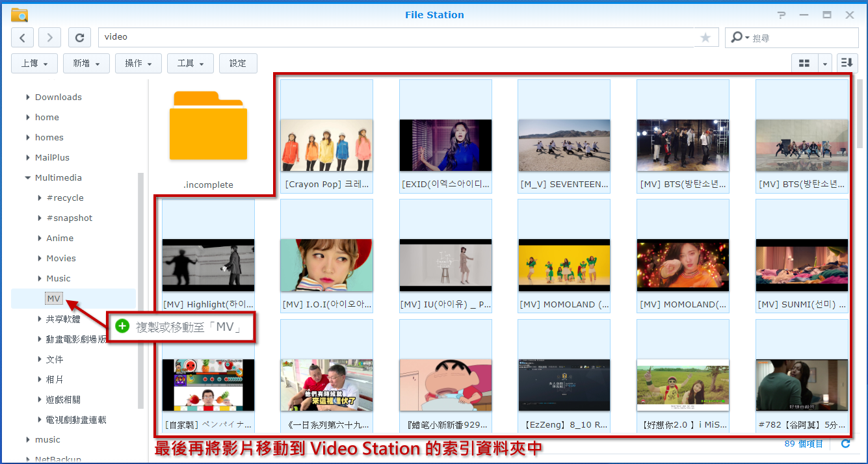Expand the #recycle subfolder arrow

click(40, 198)
